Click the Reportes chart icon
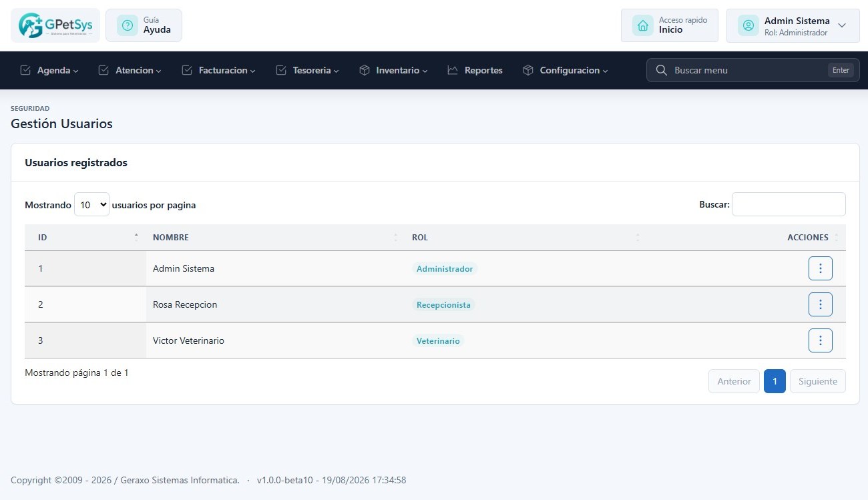 click(453, 70)
